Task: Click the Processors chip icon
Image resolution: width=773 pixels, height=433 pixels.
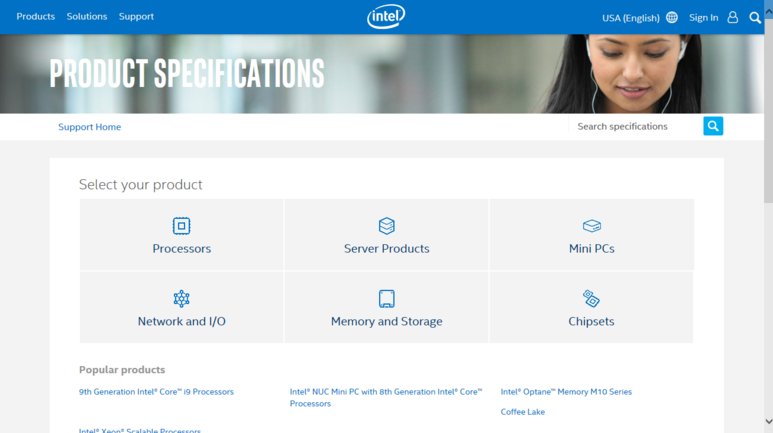Action: point(181,226)
